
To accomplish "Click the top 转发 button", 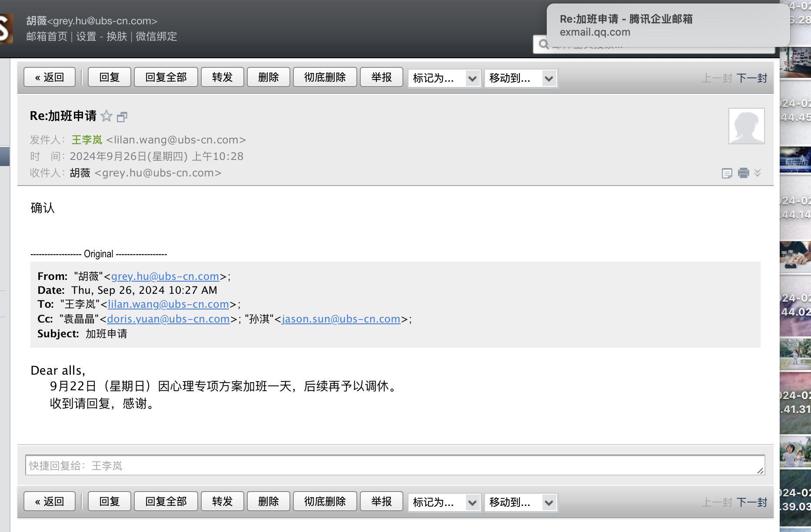I will pyautogui.click(x=222, y=77).
